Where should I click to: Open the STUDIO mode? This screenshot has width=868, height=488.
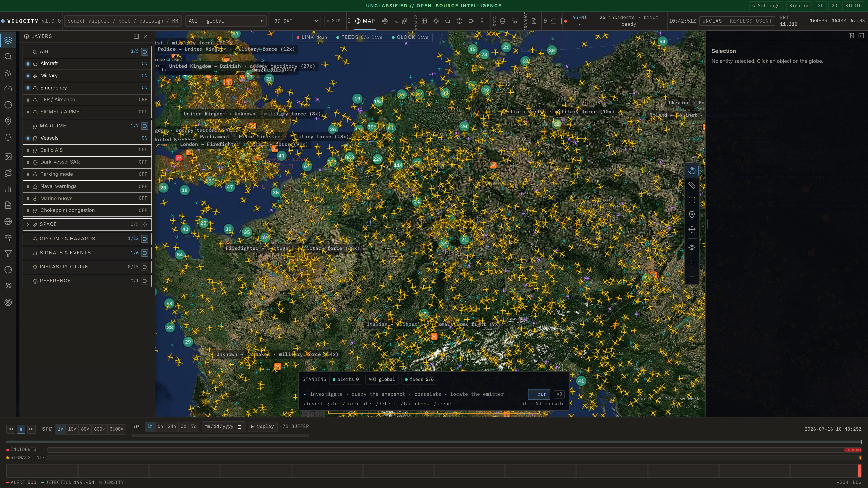(854, 6)
